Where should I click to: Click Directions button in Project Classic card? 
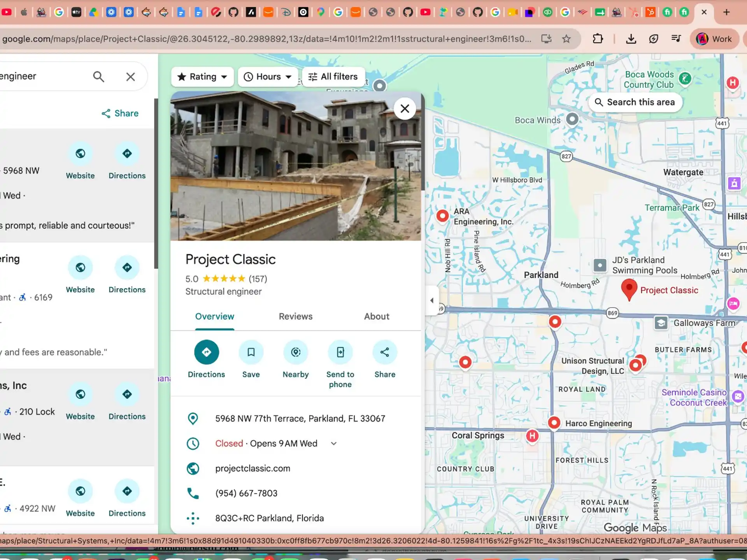[x=206, y=359]
